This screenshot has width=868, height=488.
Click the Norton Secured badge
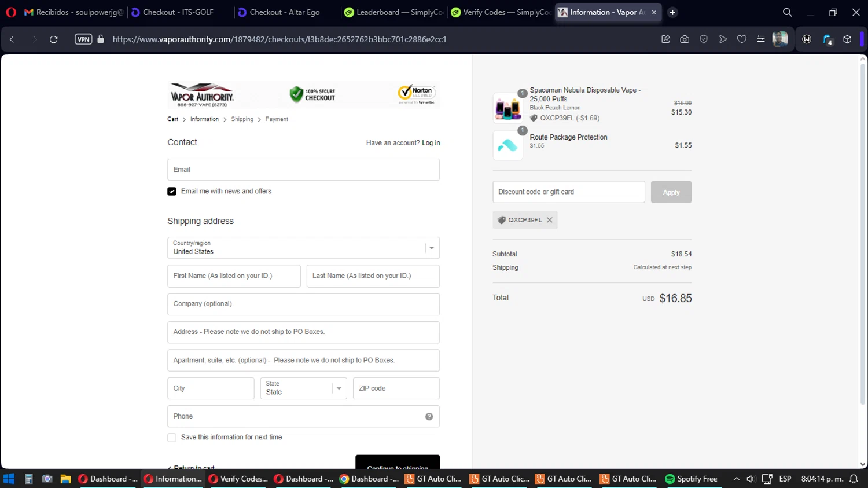tap(417, 94)
